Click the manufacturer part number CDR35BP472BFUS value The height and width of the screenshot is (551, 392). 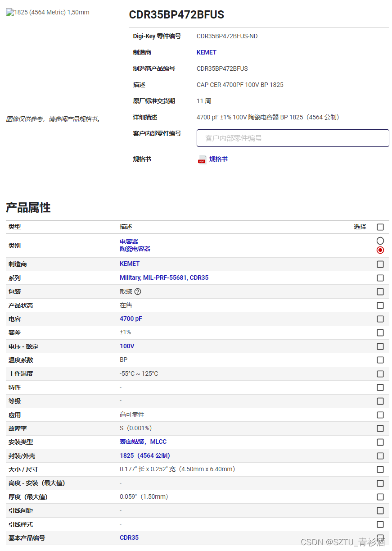(x=222, y=69)
